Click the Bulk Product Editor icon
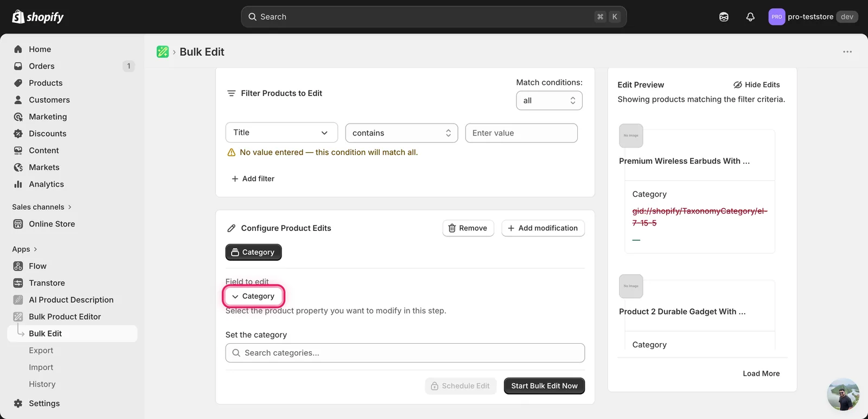This screenshot has width=868, height=419. click(18, 317)
